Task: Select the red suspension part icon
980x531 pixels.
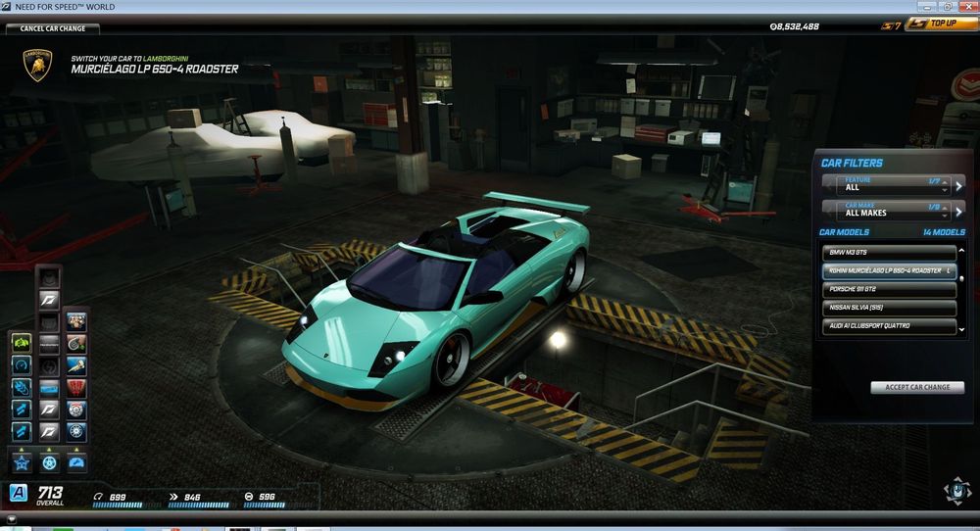Action: [x=76, y=388]
